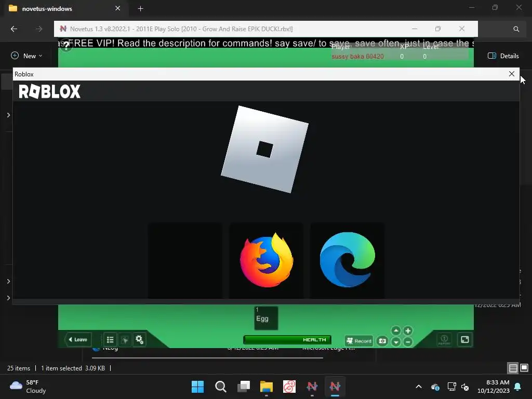The width and height of the screenshot is (532, 399).
Task: Select the Egg tool in hotbar slot 1
Action: click(x=266, y=318)
